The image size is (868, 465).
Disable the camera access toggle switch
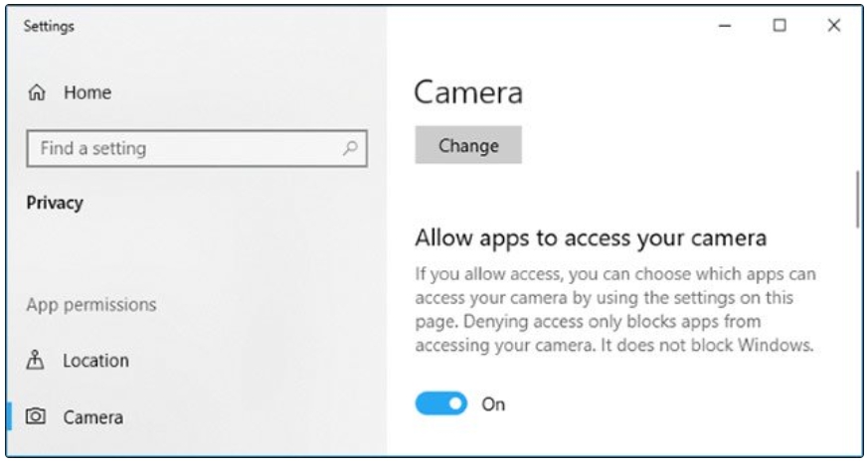[440, 403]
